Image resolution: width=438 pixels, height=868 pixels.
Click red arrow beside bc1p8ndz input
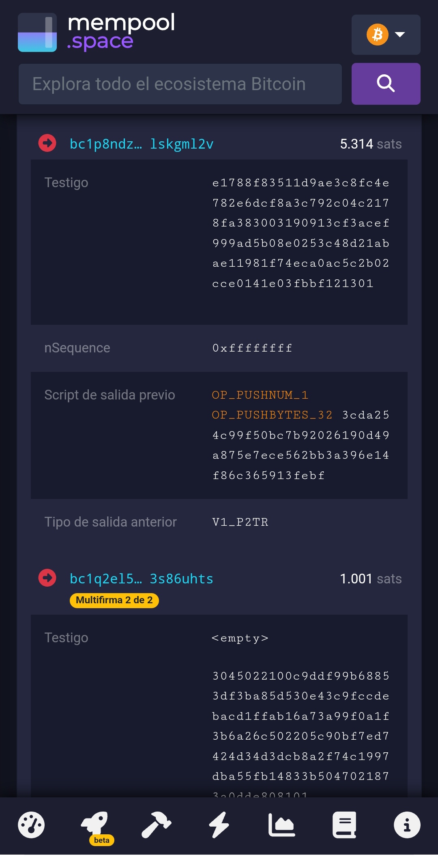click(47, 143)
